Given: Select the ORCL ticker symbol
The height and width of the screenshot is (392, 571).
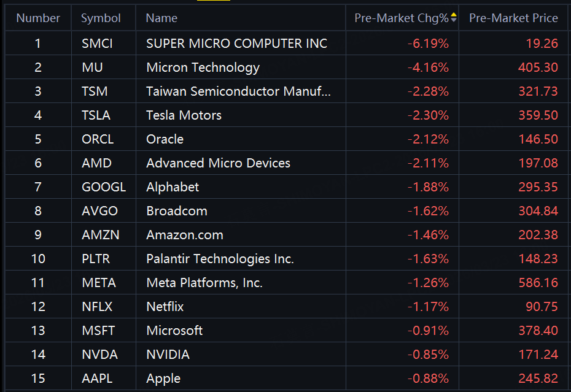Looking at the screenshot, I should coord(98,139).
